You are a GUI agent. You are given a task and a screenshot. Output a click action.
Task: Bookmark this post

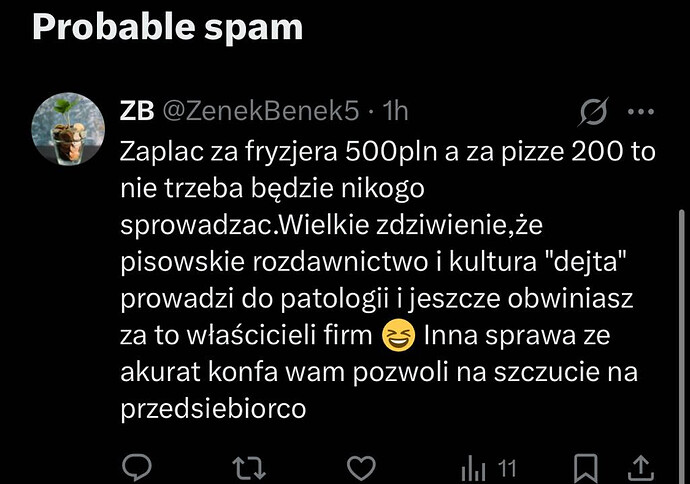click(x=586, y=469)
